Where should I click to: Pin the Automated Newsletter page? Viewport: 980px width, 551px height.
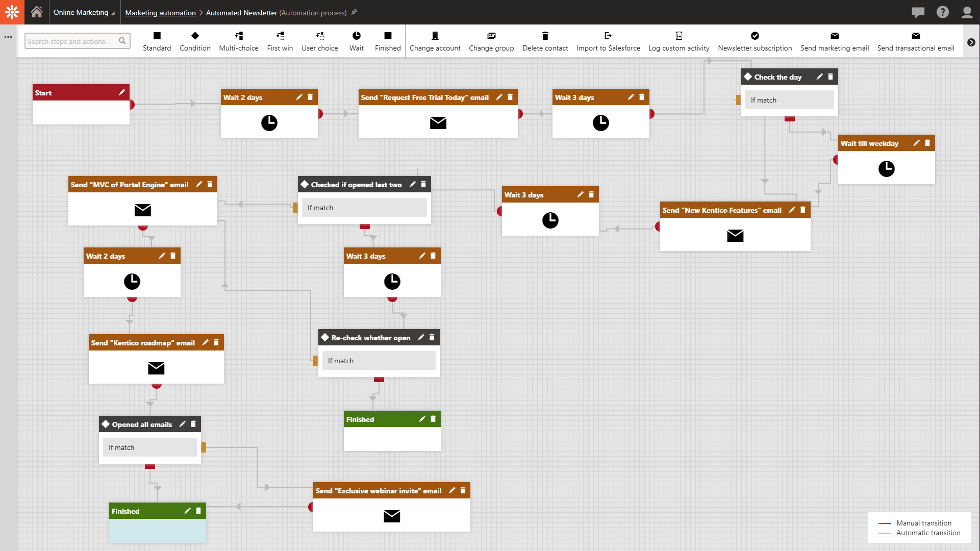point(355,12)
